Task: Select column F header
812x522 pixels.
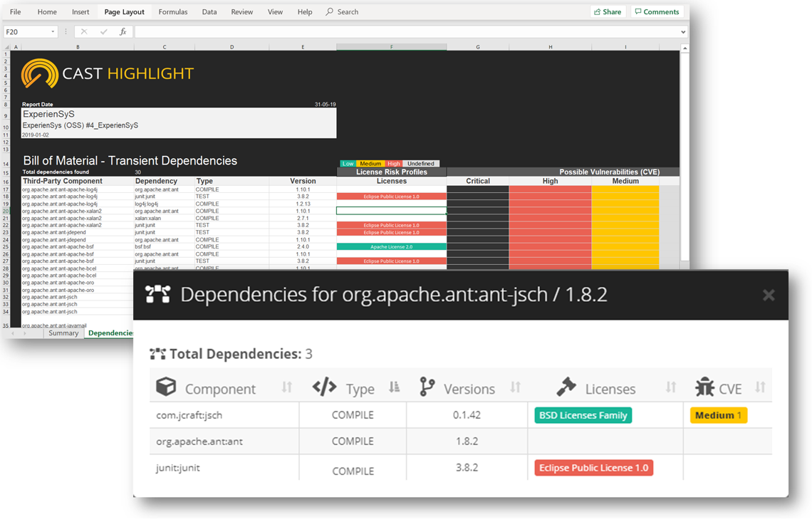Action: [x=392, y=47]
